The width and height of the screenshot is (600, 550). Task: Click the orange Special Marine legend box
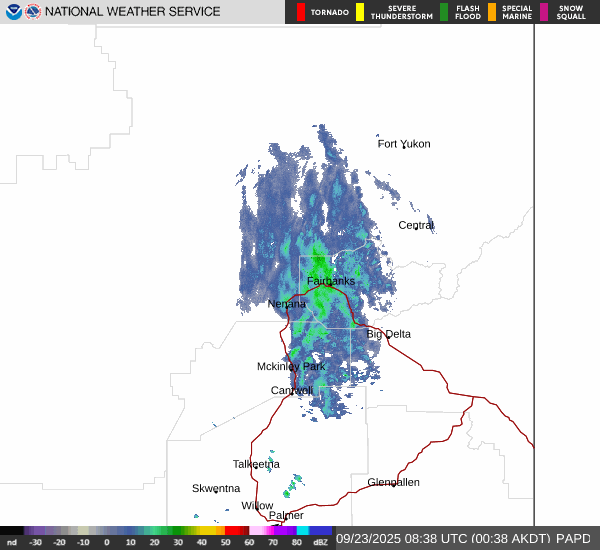491,12
